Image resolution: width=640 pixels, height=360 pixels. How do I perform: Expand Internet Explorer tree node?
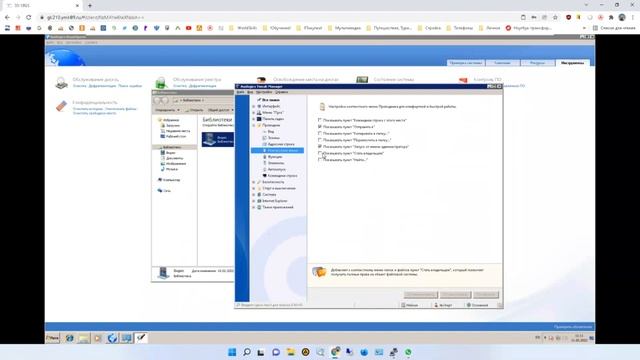(x=254, y=201)
